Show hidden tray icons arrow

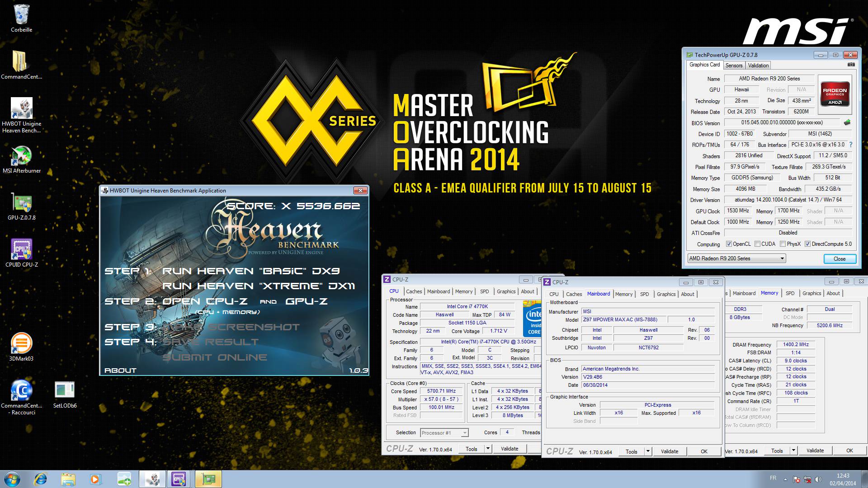tap(785, 479)
